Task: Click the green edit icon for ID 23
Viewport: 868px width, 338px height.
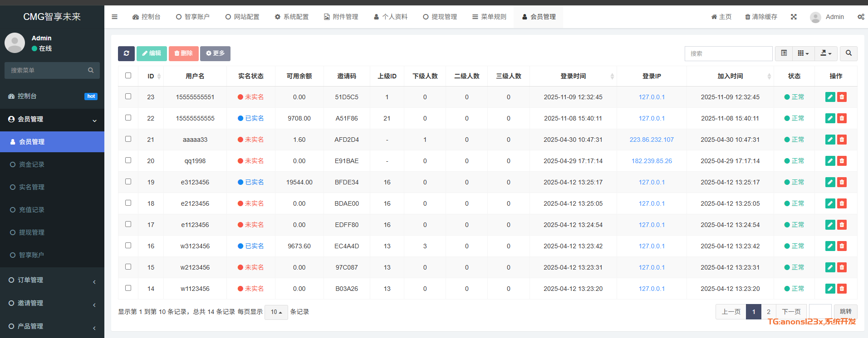Action: [x=830, y=97]
